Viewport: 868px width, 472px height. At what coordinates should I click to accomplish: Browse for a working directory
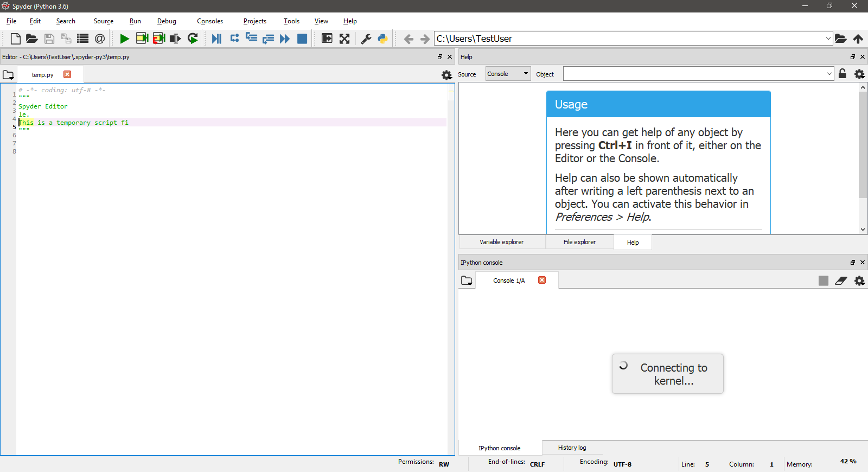click(840, 39)
